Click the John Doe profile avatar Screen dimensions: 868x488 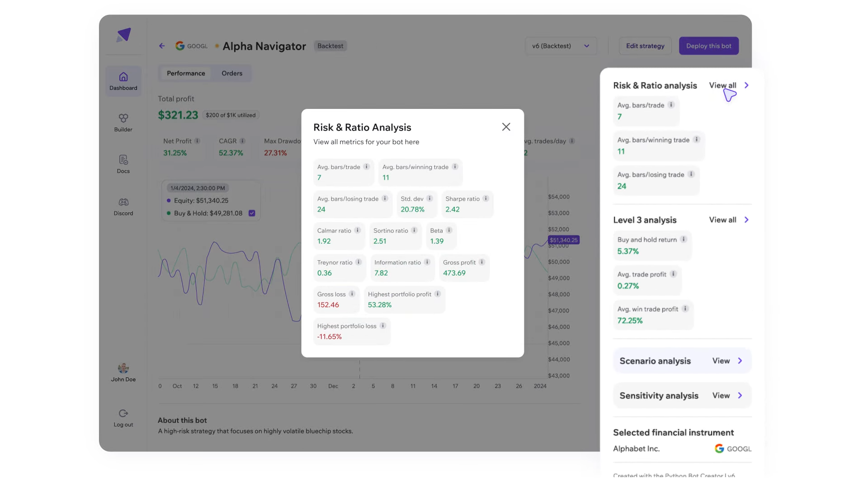pyautogui.click(x=123, y=368)
